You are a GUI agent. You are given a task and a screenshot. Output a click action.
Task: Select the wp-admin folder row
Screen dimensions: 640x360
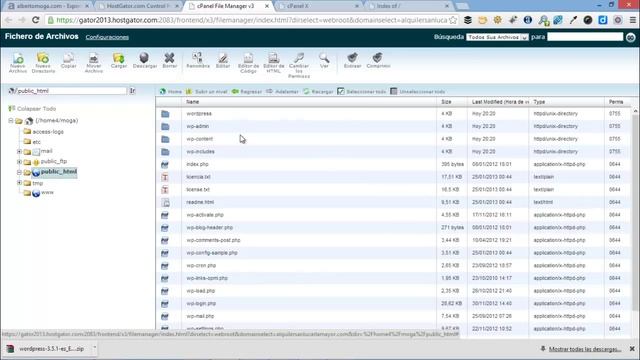click(392, 127)
